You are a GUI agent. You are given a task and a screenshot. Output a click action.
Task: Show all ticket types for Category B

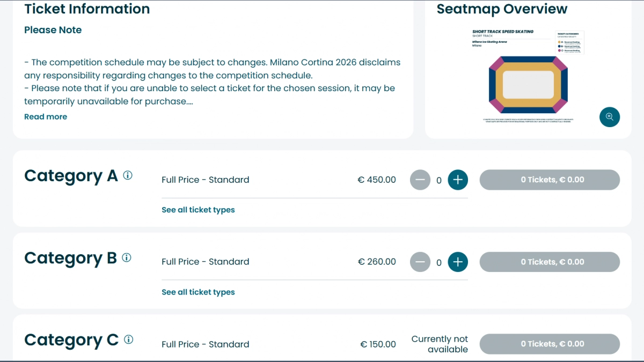(x=198, y=292)
